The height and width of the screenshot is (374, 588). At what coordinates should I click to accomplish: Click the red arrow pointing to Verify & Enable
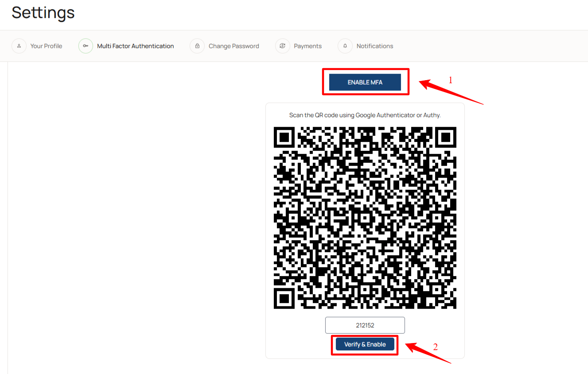428,353
